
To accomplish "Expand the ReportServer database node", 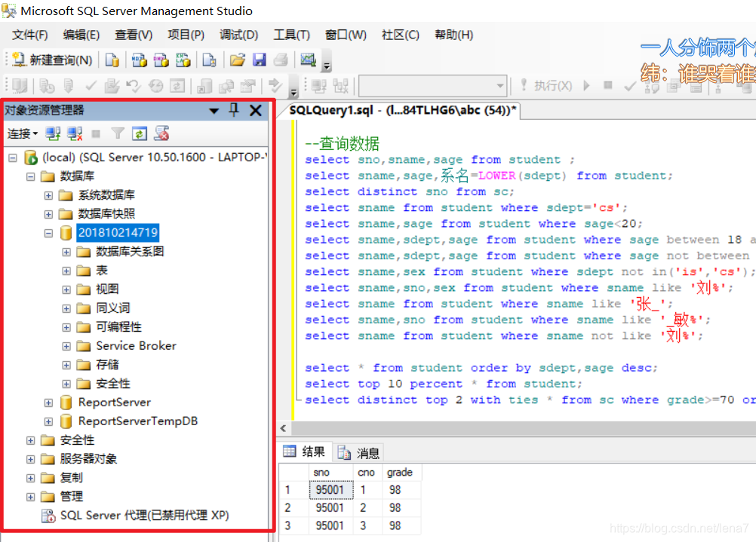I will coord(48,403).
